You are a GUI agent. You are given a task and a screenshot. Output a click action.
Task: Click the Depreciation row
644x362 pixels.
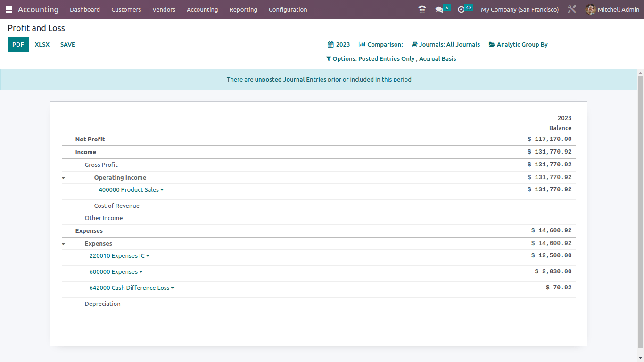(x=318, y=304)
